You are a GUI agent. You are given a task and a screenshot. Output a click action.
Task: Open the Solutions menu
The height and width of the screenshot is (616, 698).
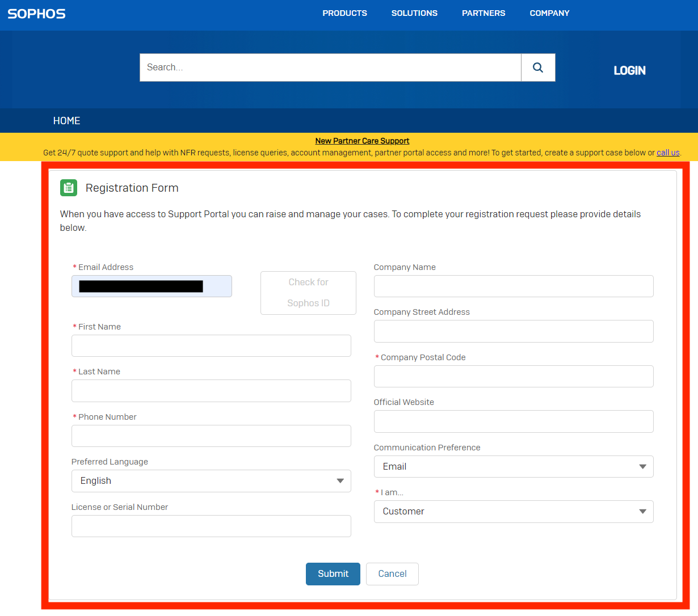click(x=414, y=13)
